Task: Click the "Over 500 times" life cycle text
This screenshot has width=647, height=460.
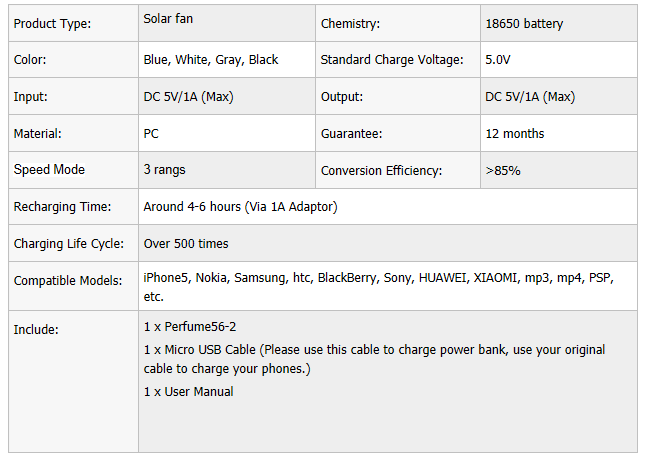Action: [x=186, y=244]
